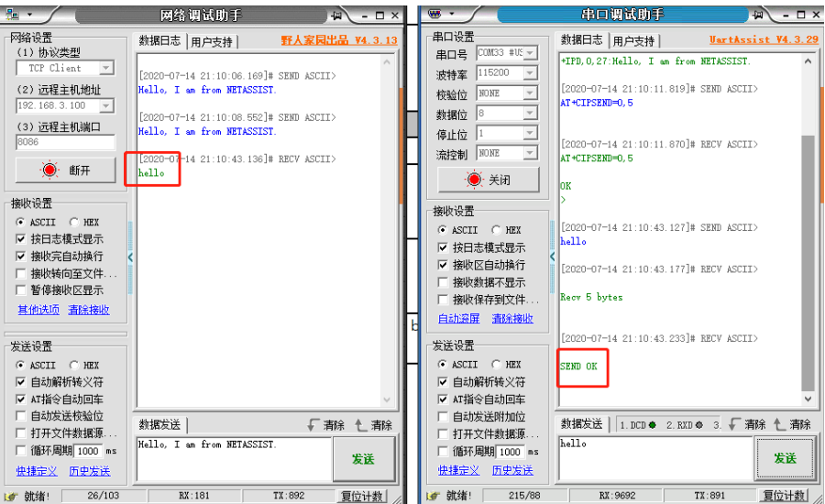Click 复位计数 in network status bar

362,496
